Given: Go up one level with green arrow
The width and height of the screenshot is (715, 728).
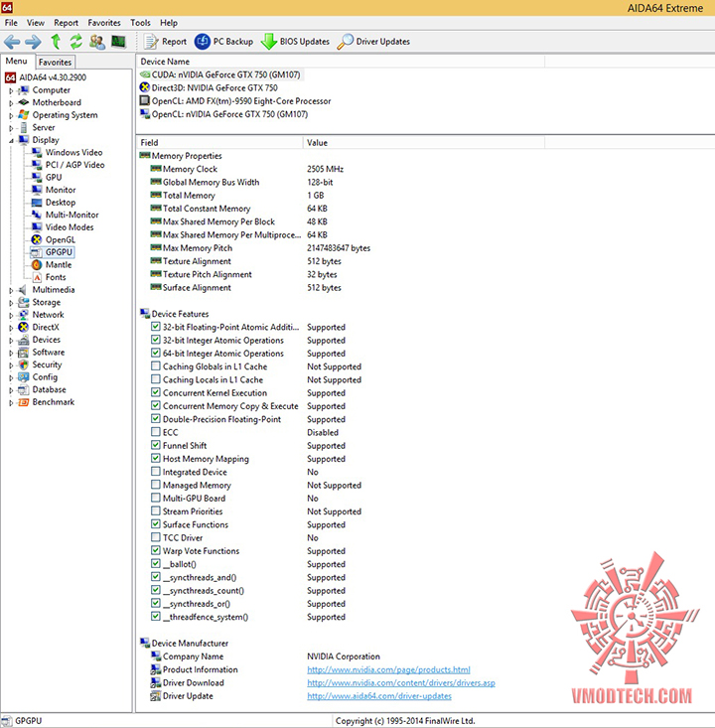Looking at the screenshot, I should 56,42.
